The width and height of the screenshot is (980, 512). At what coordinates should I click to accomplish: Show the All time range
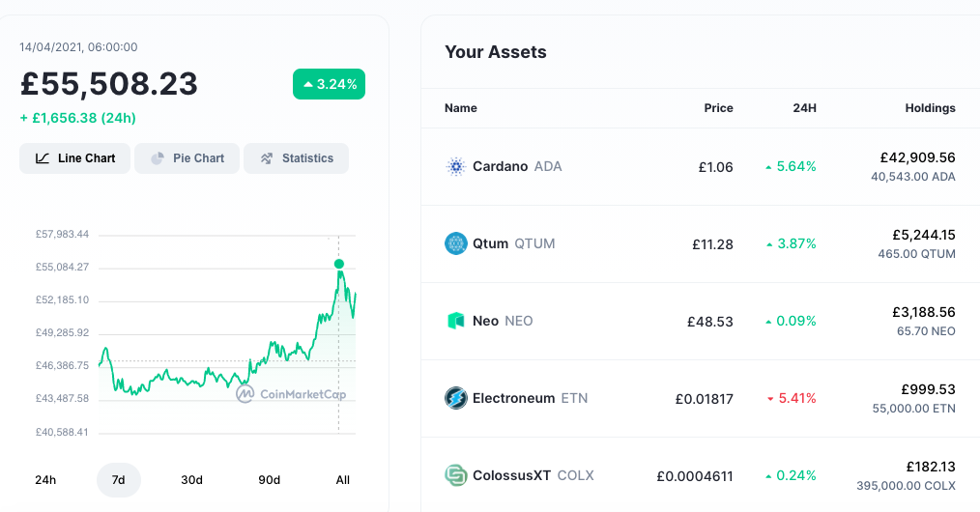pos(342,480)
